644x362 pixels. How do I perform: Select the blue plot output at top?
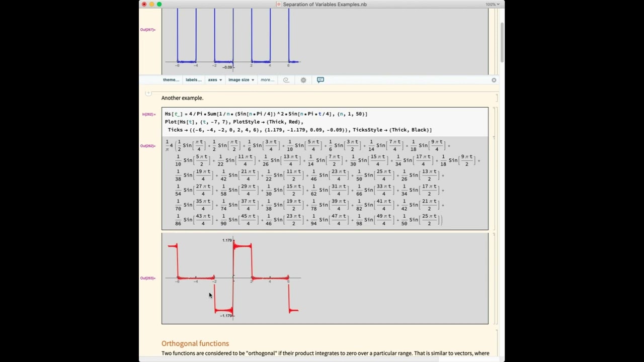point(233,39)
